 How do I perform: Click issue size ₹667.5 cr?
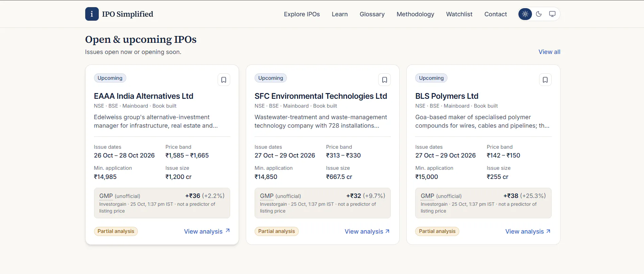tap(339, 177)
